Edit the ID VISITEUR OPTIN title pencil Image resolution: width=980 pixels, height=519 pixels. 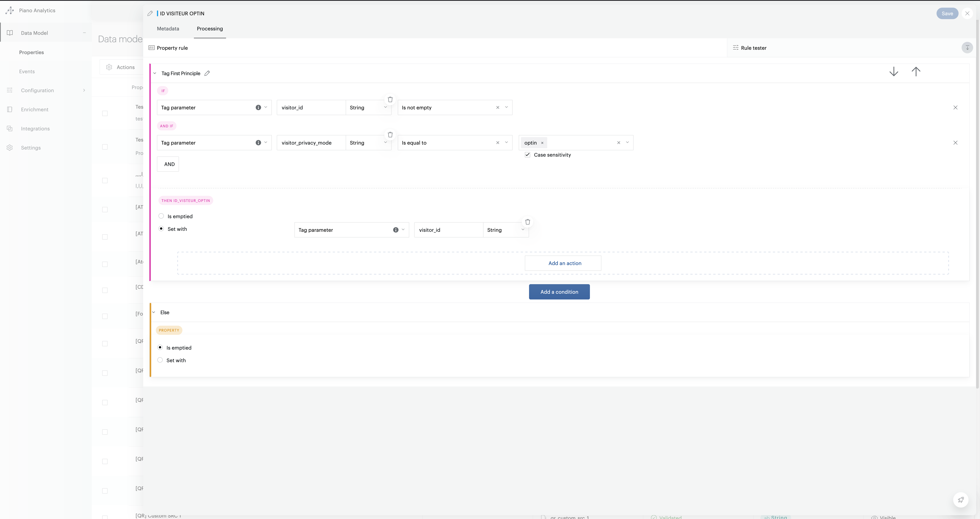(x=150, y=13)
